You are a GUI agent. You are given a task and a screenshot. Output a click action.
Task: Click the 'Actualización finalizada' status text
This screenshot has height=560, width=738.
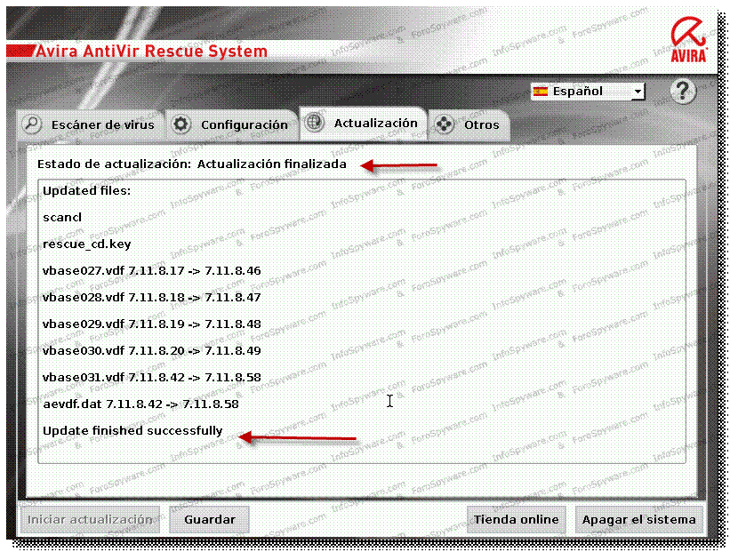click(271, 164)
